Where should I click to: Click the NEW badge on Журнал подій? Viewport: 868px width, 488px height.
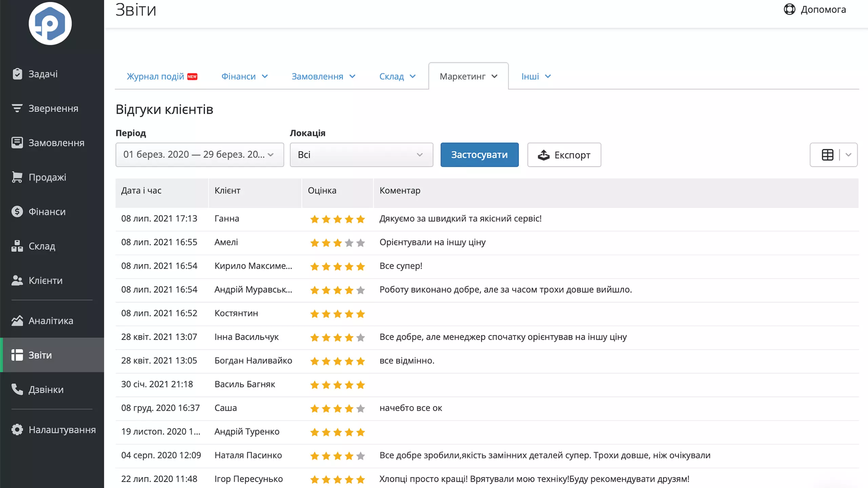[x=192, y=77]
